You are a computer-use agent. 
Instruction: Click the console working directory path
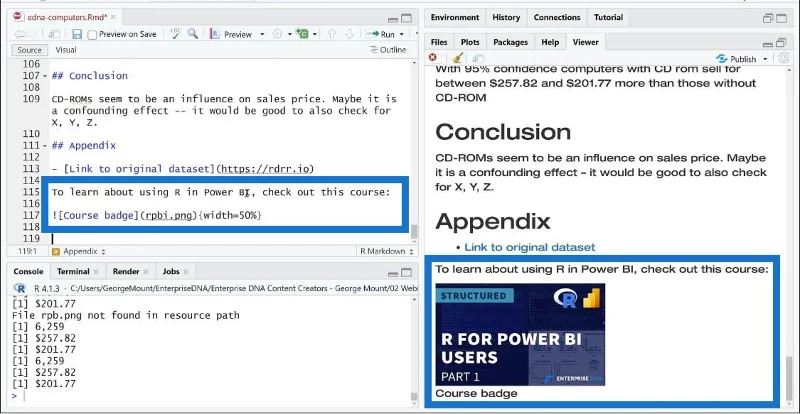pos(243,288)
